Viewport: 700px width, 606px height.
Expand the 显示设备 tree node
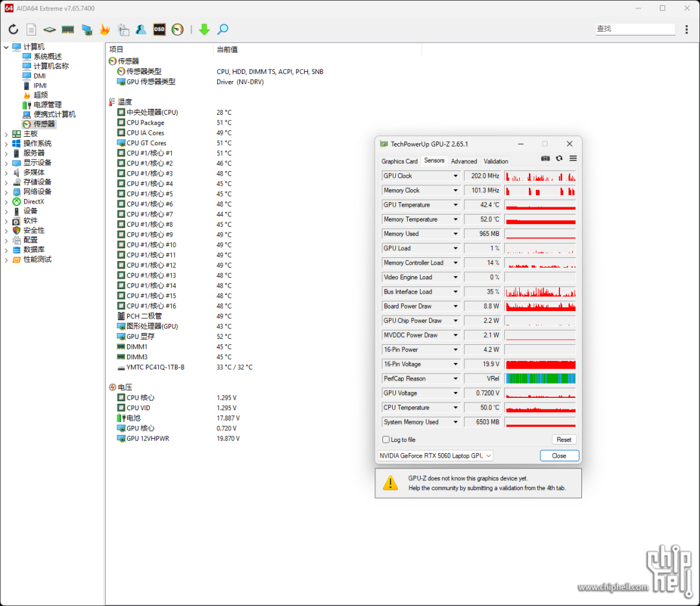(6, 163)
